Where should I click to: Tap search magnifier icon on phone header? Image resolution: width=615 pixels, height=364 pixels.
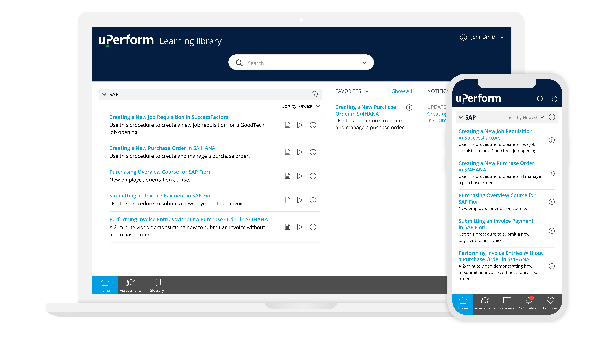540,99
